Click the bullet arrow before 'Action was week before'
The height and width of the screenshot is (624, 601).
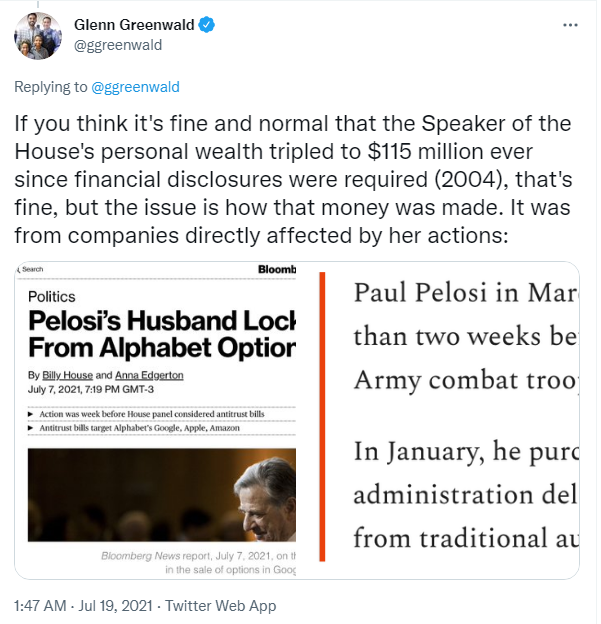pos(31,413)
